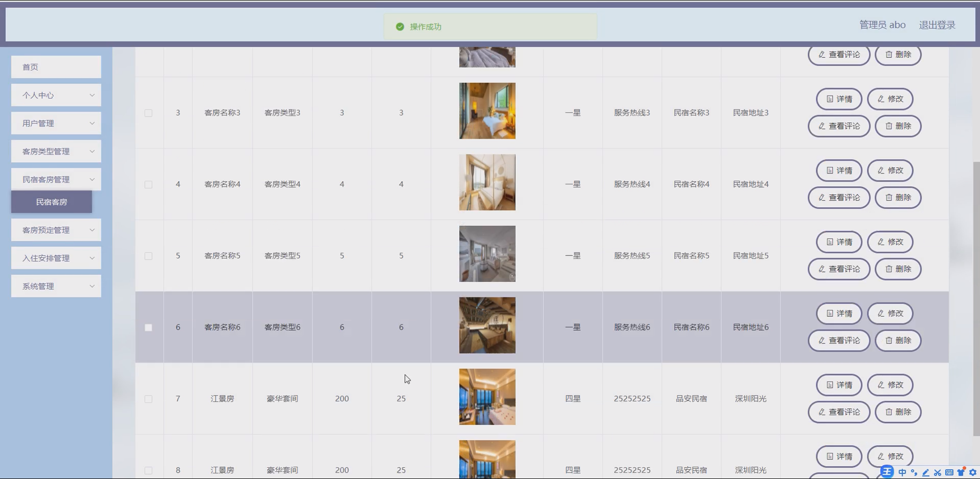Expand 系统管理 sidebar menu

[56, 287]
